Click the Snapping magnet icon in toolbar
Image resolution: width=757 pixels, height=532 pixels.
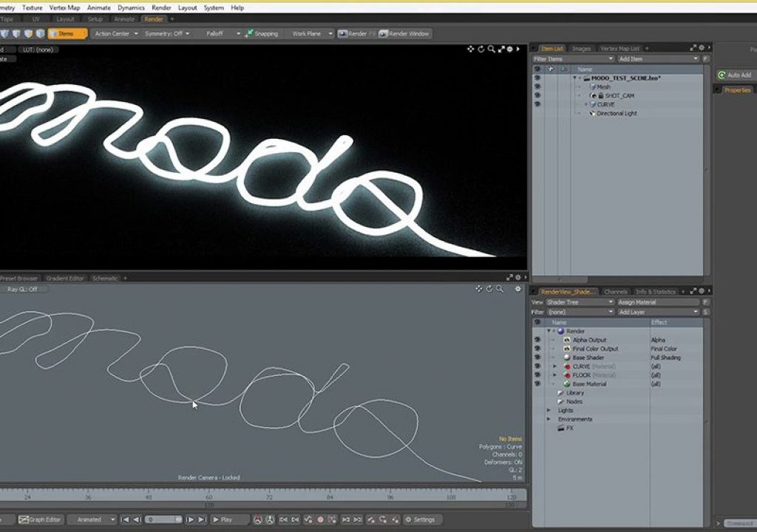click(248, 33)
